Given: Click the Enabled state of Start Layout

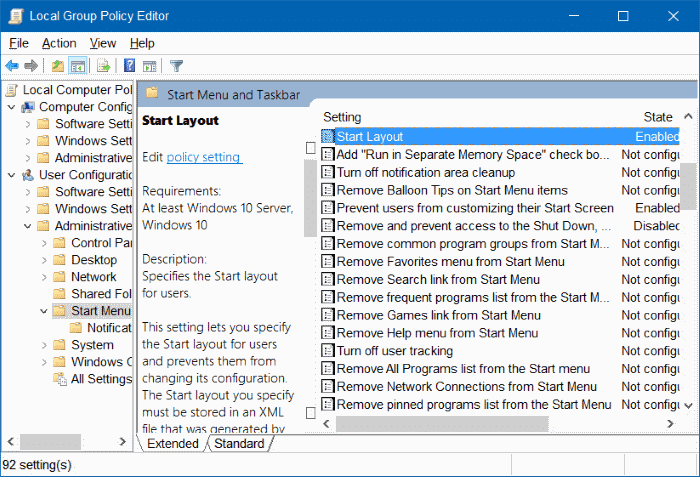Looking at the screenshot, I should click(x=657, y=136).
